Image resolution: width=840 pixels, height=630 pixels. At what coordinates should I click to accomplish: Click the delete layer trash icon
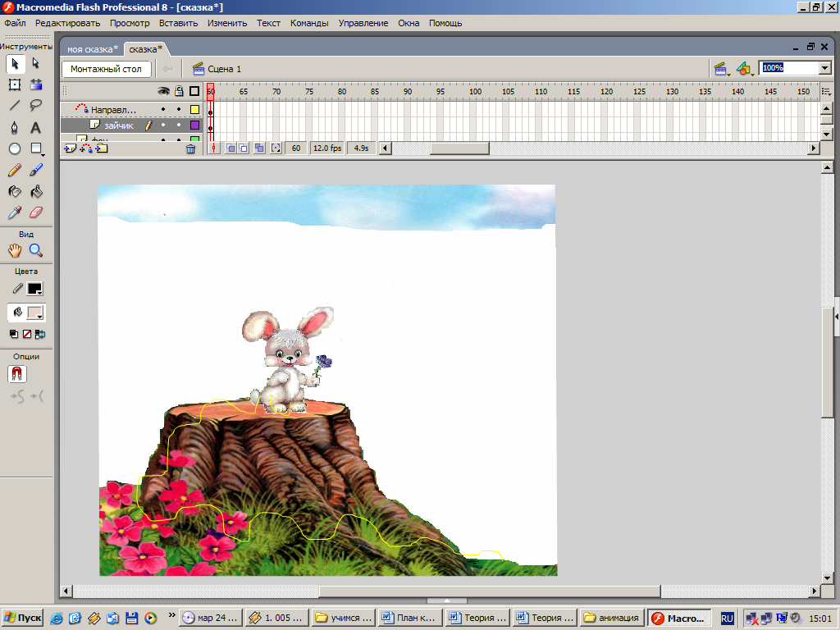click(191, 148)
